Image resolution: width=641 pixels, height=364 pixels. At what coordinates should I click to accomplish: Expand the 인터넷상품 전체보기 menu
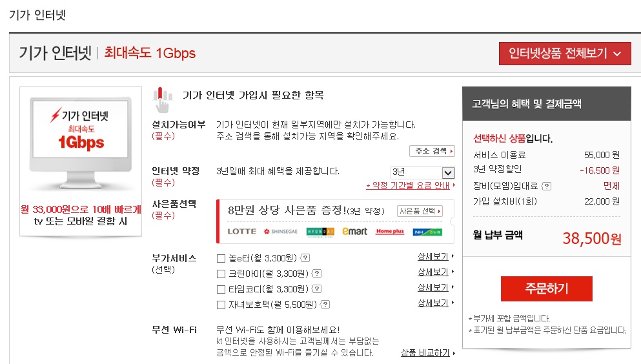point(564,54)
